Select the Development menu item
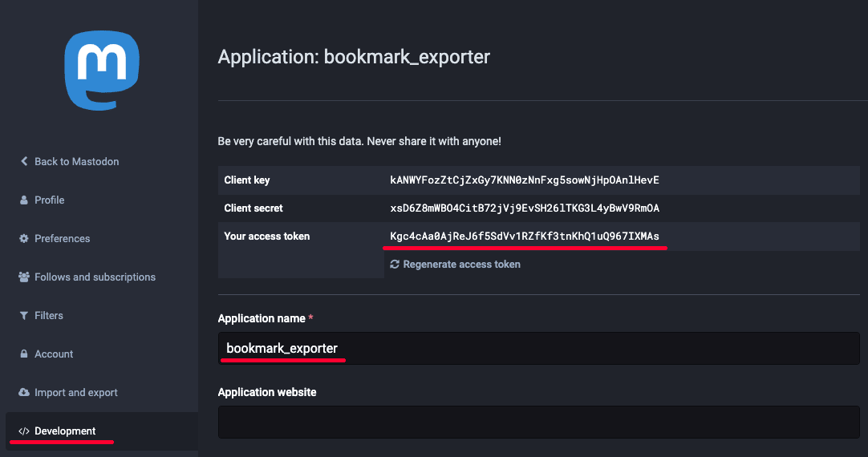Viewport: 868px width, 457px height. point(102,431)
